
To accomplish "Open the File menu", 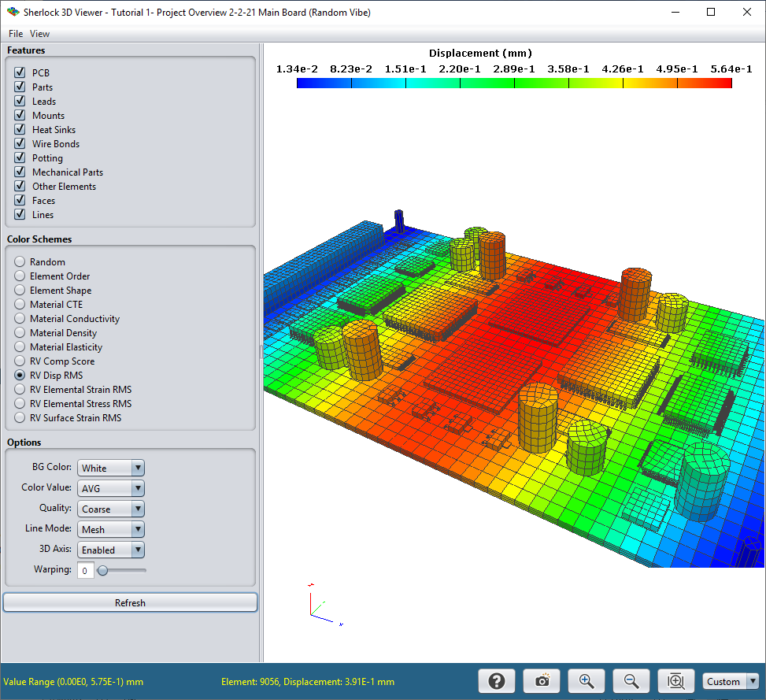I will coord(15,33).
